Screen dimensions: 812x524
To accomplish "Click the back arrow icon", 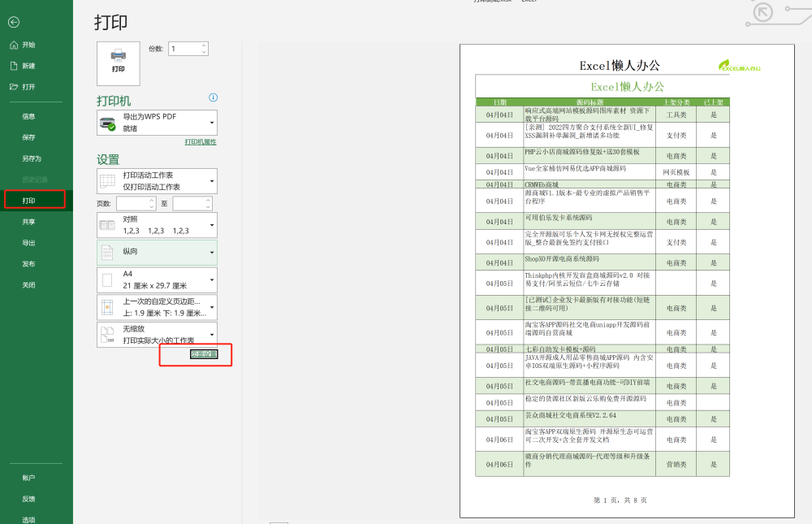I will click(14, 22).
